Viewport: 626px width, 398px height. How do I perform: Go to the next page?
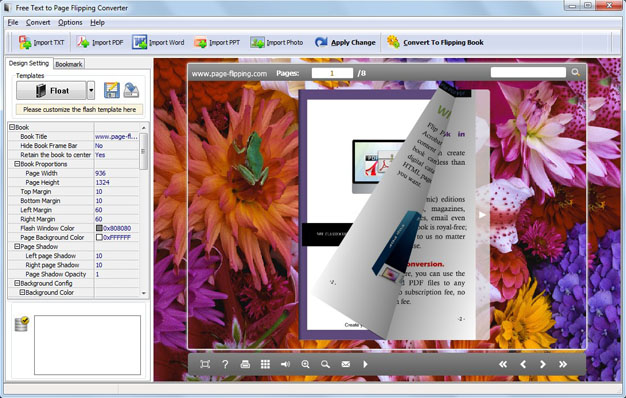(543, 364)
